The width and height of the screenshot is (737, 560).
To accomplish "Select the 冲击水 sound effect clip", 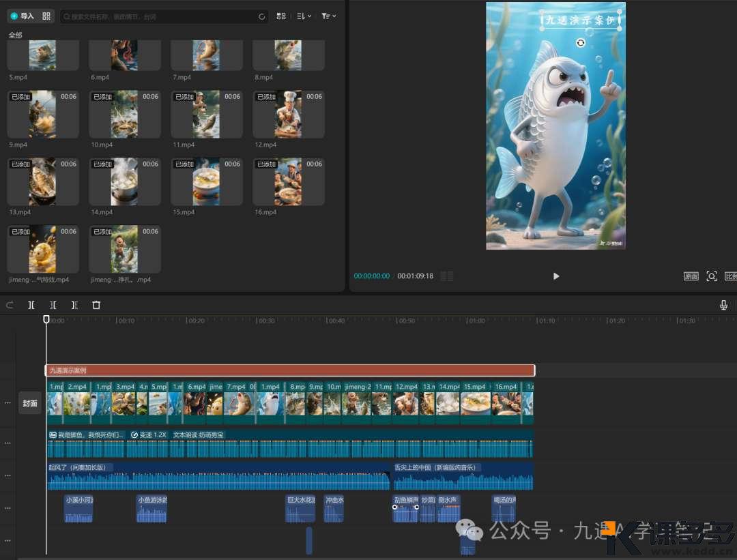I will tap(334, 509).
